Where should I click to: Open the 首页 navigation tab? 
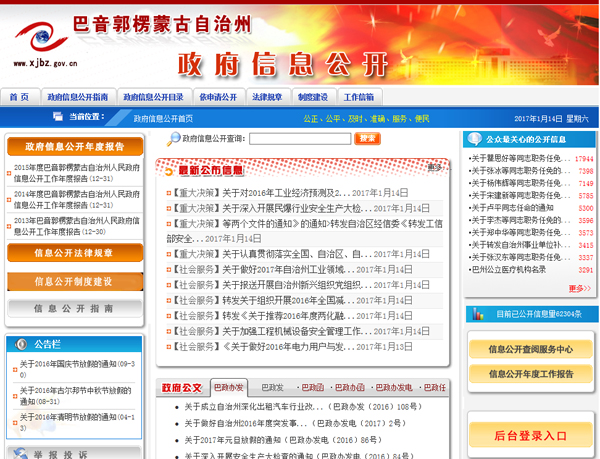click(x=19, y=97)
